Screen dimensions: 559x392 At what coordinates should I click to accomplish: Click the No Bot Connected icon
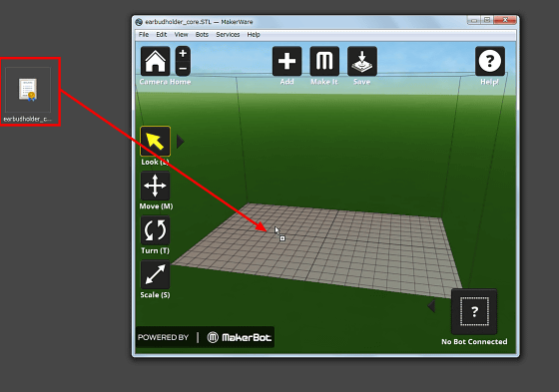(474, 311)
